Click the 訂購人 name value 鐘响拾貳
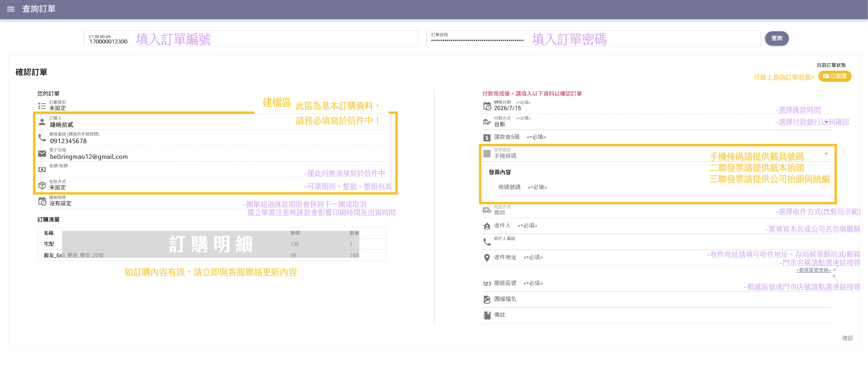Viewport: 868px width, 386px height. click(x=62, y=125)
